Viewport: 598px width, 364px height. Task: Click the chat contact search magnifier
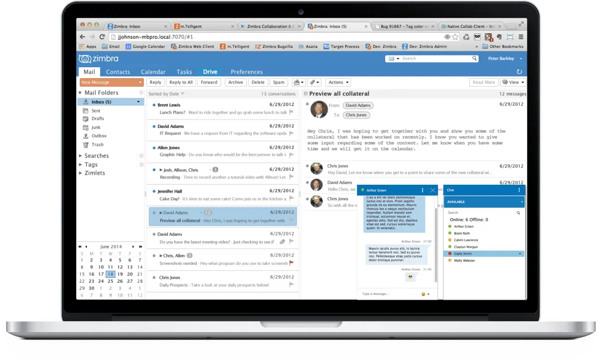click(x=518, y=213)
